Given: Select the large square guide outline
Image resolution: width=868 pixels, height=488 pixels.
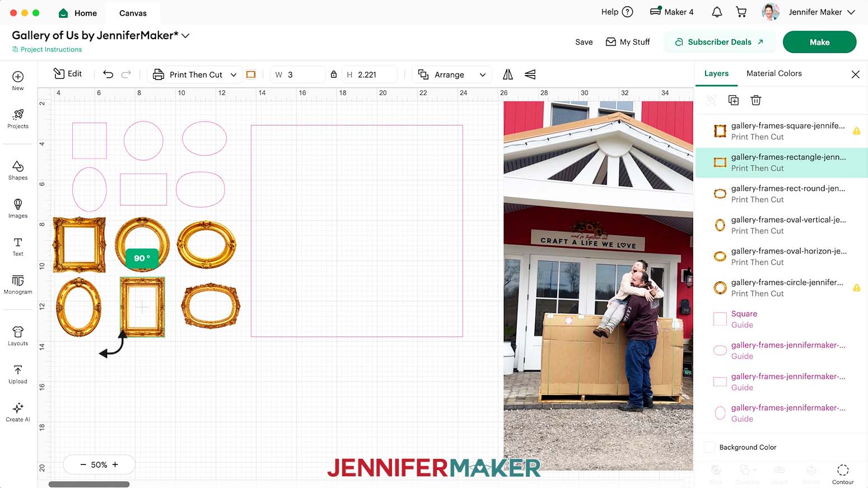Looking at the screenshot, I should 357,231.
